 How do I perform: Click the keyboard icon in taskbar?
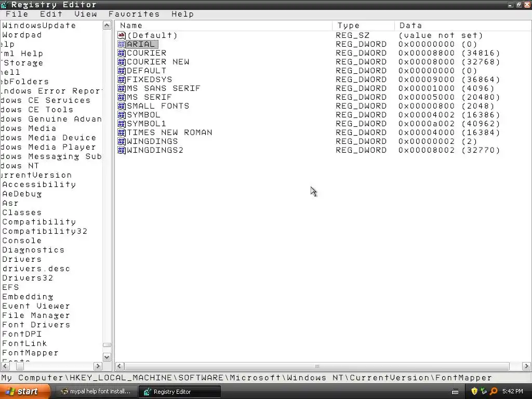pyautogui.click(x=455, y=392)
